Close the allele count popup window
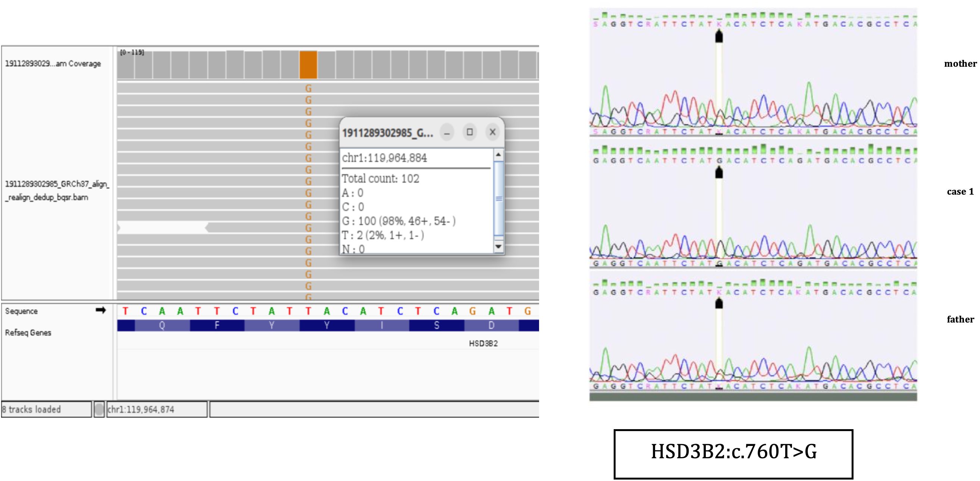 point(492,132)
